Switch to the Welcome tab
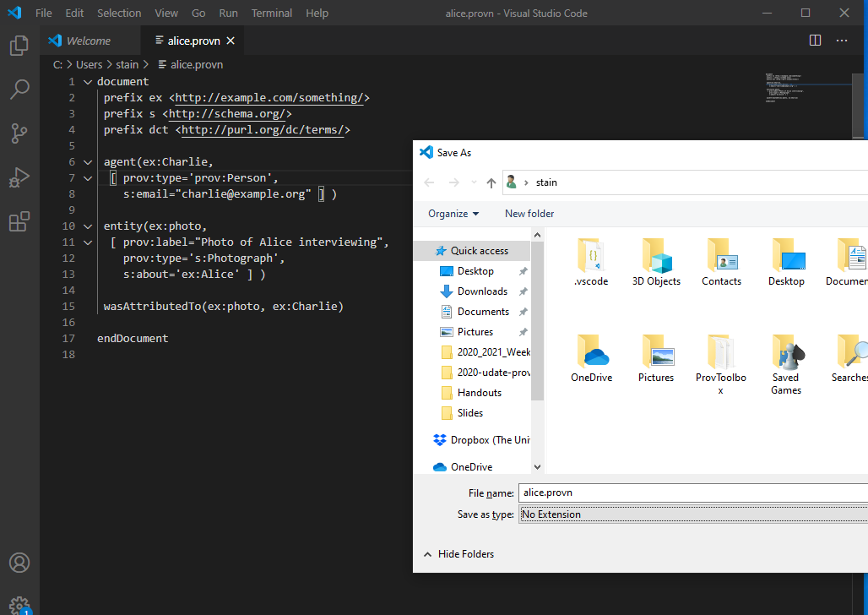868x615 pixels. click(x=88, y=41)
